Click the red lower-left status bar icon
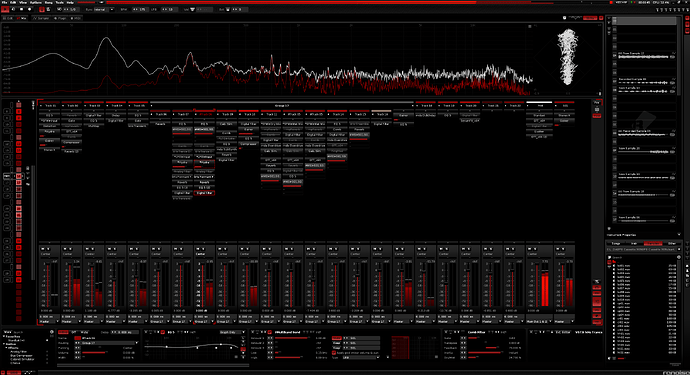 click(3, 372)
